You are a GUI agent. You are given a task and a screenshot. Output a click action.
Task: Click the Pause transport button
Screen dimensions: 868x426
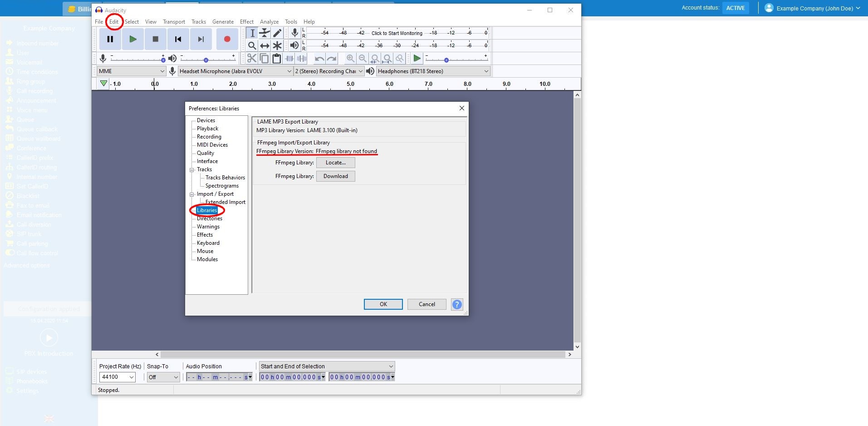[x=110, y=39]
